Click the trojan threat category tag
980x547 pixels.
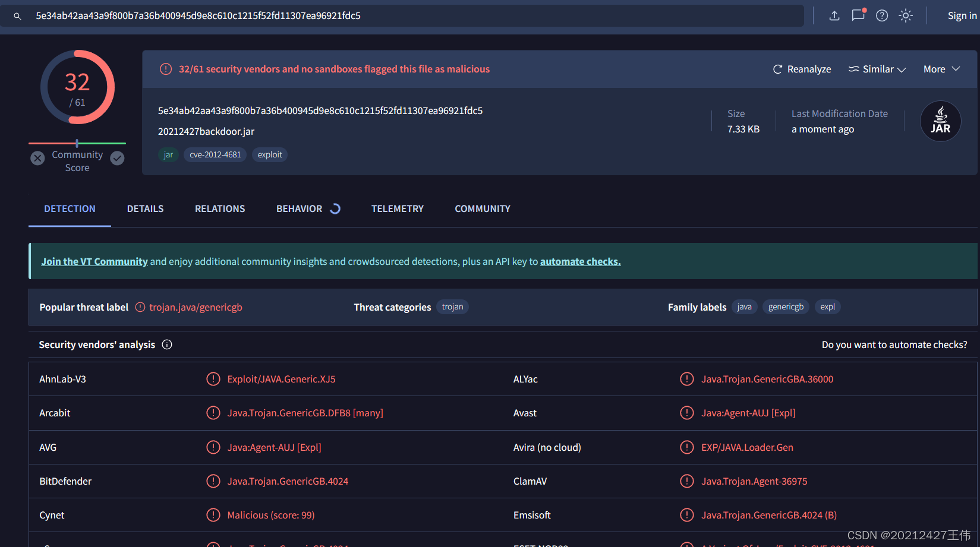452,307
